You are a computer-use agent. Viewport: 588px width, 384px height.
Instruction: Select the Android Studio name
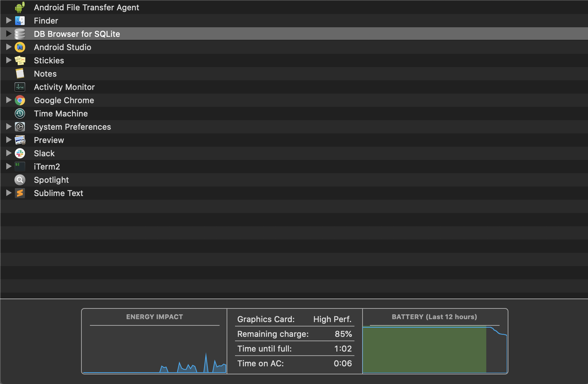(63, 48)
